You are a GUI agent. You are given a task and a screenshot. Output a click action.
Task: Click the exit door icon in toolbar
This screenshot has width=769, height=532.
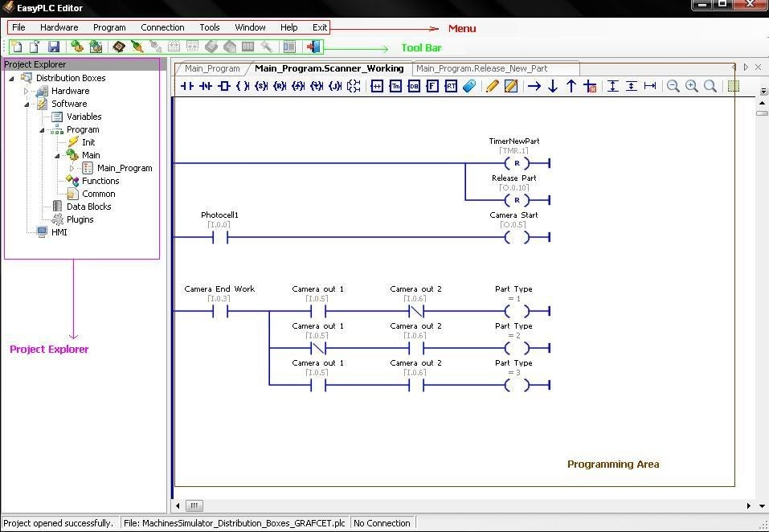314,47
